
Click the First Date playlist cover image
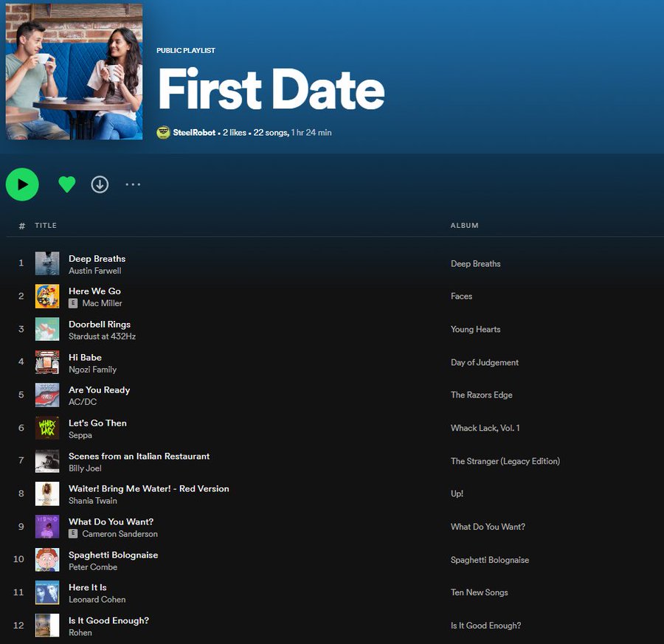click(x=74, y=71)
